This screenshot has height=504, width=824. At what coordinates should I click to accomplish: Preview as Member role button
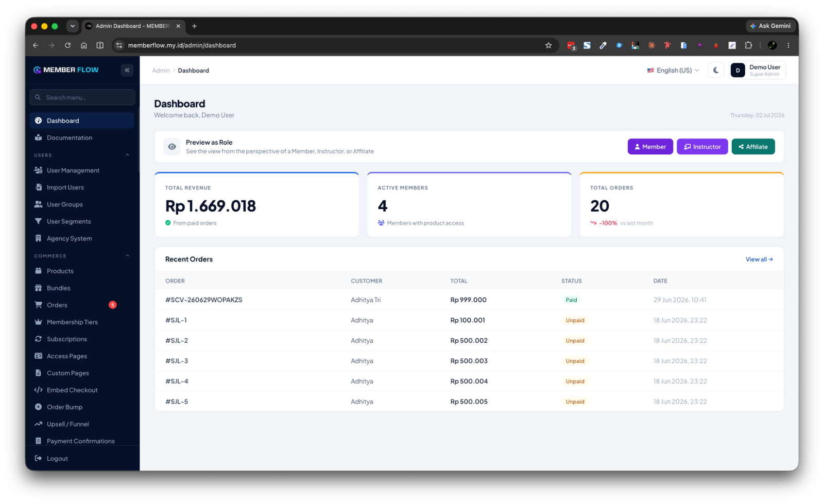650,147
